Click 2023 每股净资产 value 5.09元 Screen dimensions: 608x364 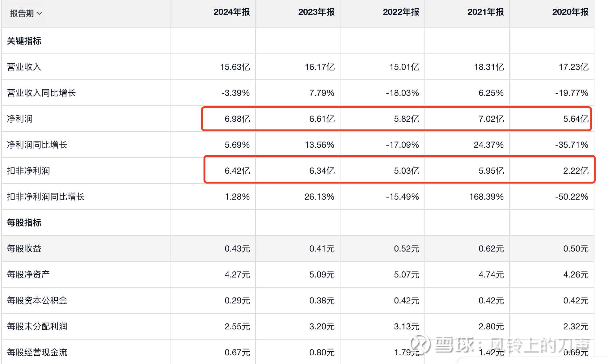click(x=322, y=274)
